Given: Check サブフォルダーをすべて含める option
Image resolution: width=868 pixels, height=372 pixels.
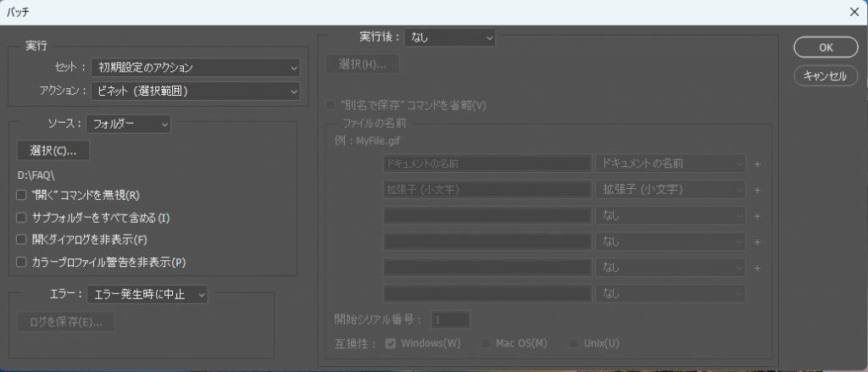Looking at the screenshot, I should 22,218.
